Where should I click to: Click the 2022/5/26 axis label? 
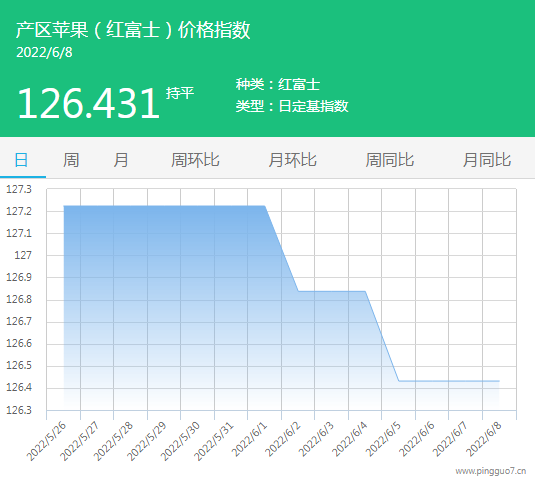(x=46, y=441)
